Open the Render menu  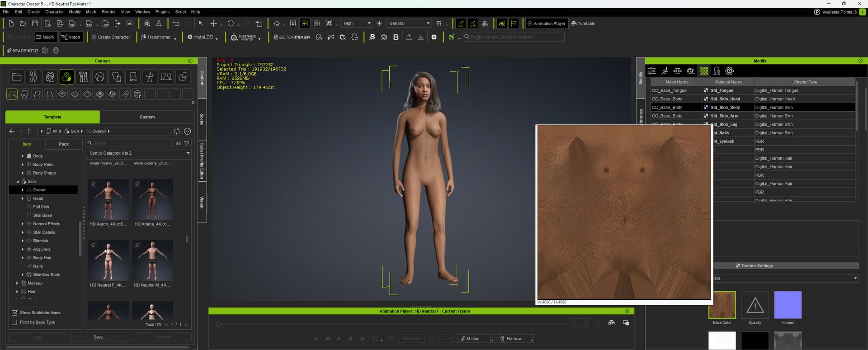coord(108,12)
